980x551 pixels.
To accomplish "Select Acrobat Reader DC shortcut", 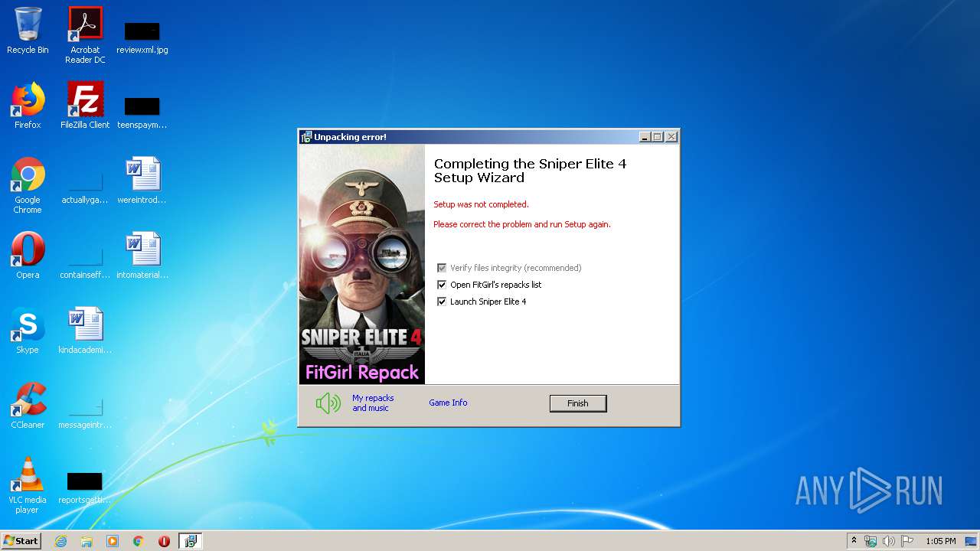I will (x=85, y=35).
